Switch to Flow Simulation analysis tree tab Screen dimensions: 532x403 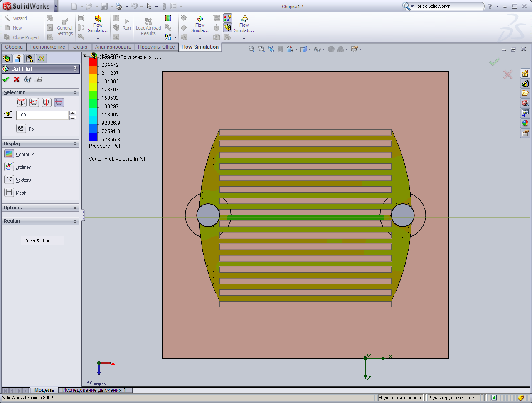point(41,59)
